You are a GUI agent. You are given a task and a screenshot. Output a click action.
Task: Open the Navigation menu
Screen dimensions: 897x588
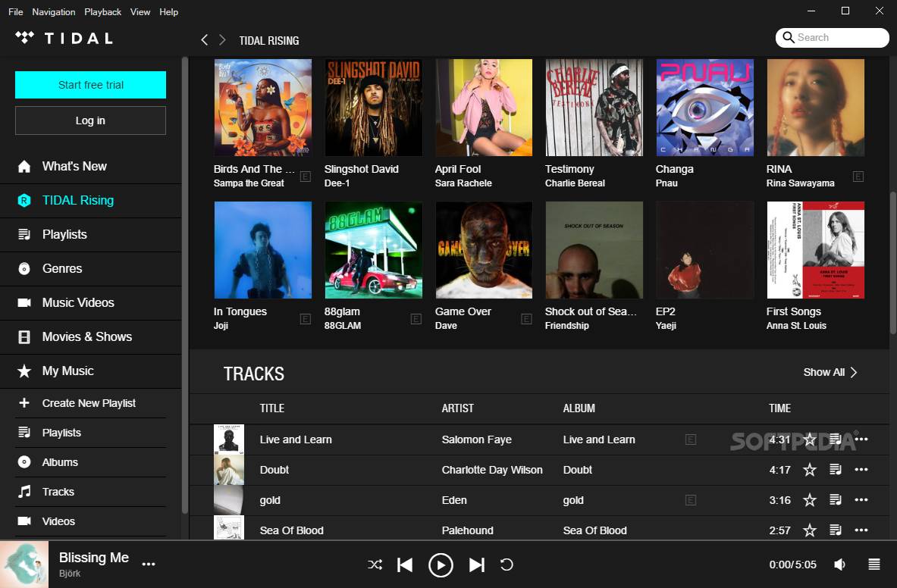tap(53, 11)
